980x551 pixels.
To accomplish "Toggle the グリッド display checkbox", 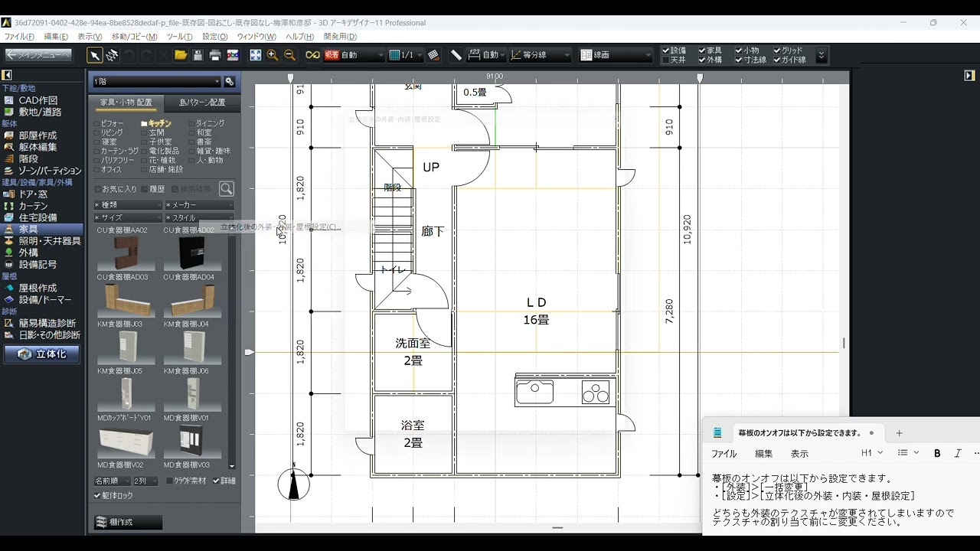I will [x=777, y=51].
